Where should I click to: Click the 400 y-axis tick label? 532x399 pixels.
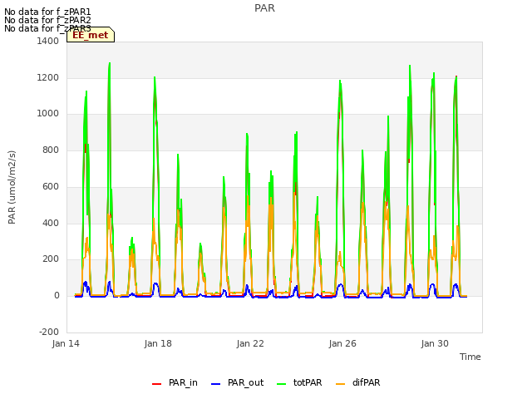click(x=51, y=223)
